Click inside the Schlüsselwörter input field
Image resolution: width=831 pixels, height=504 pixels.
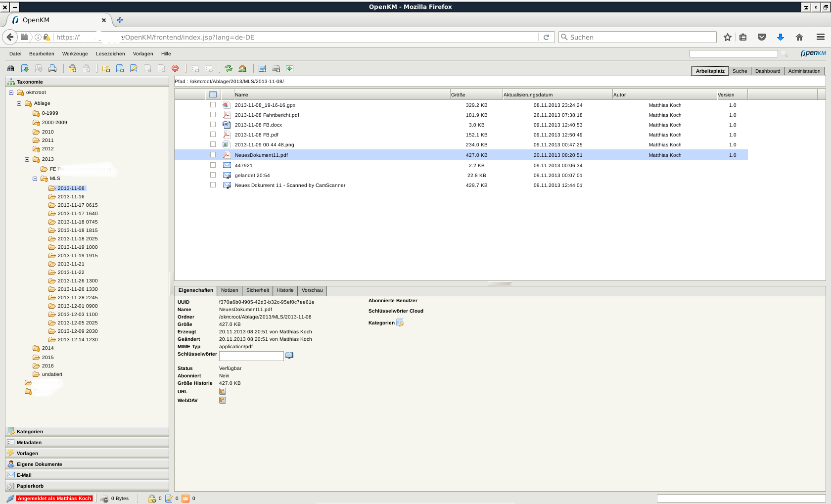point(251,356)
